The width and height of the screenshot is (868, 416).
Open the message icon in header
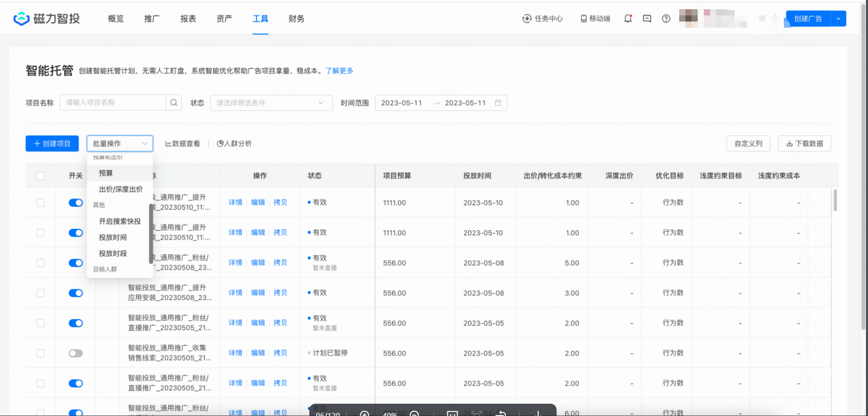pos(647,18)
